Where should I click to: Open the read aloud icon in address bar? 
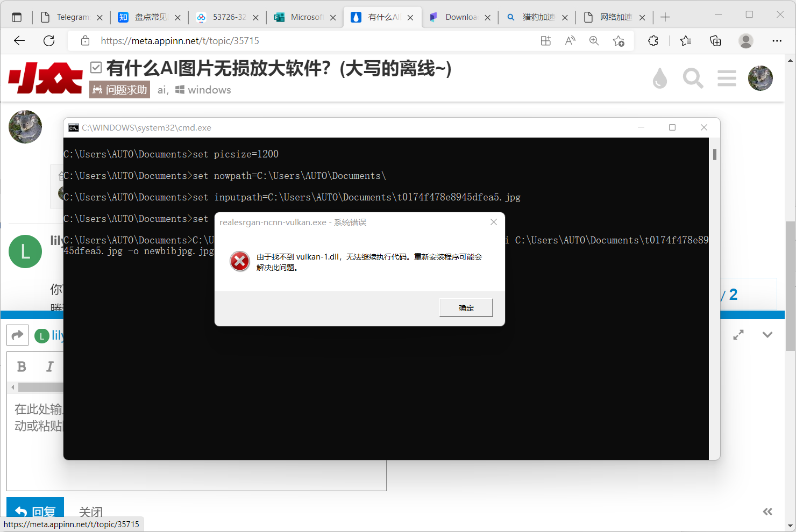tap(570, 41)
